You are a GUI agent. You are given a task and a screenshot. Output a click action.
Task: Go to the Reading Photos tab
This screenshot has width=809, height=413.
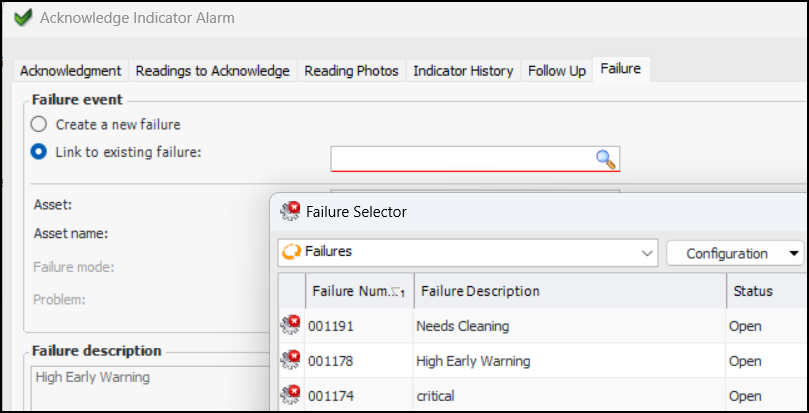351,71
